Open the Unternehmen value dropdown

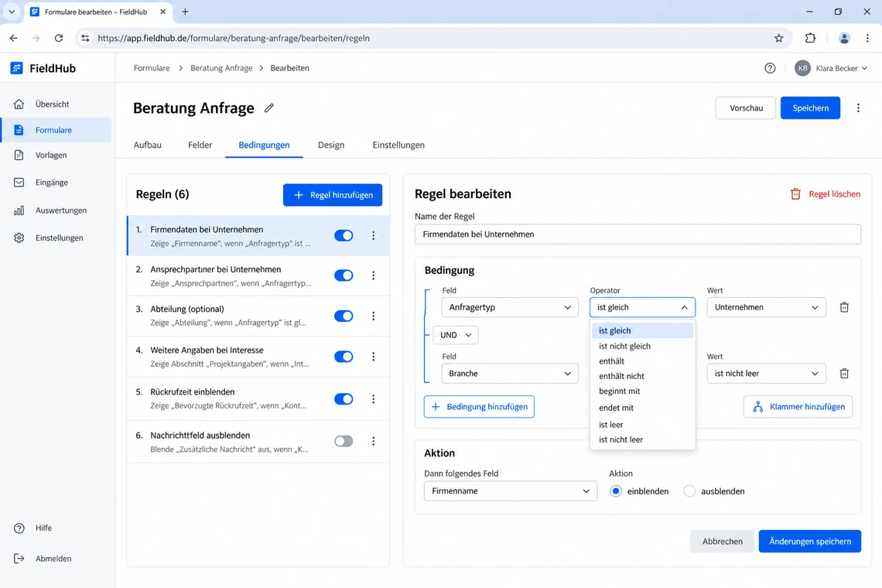(x=766, y=307)
